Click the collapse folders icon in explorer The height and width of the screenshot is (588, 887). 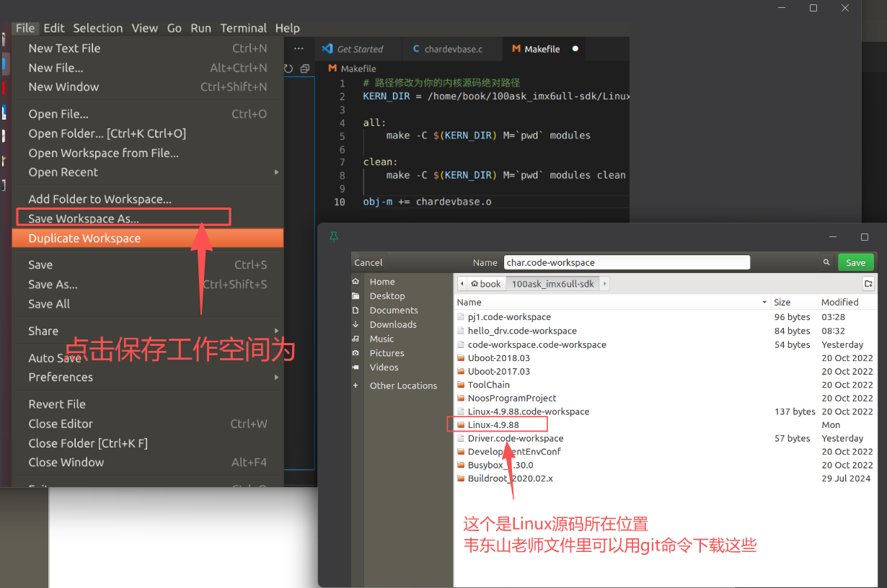(x=304, y=68)
